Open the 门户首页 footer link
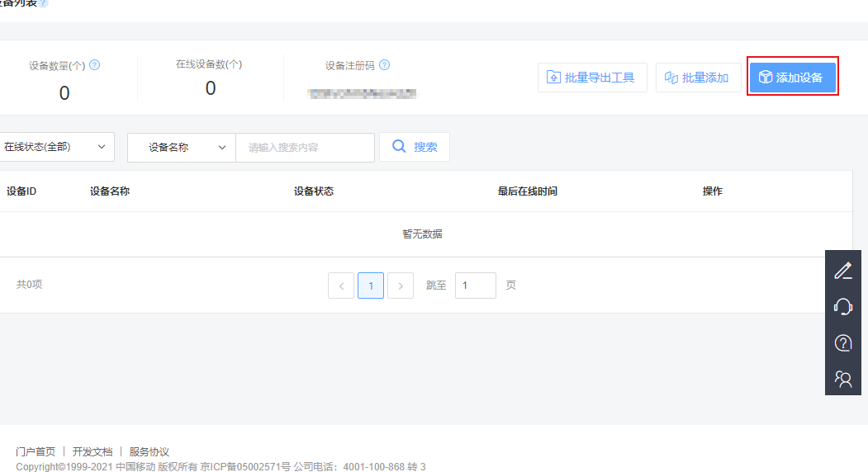Image resolution: width=868 pixels, height=472 pixels. 36,451
